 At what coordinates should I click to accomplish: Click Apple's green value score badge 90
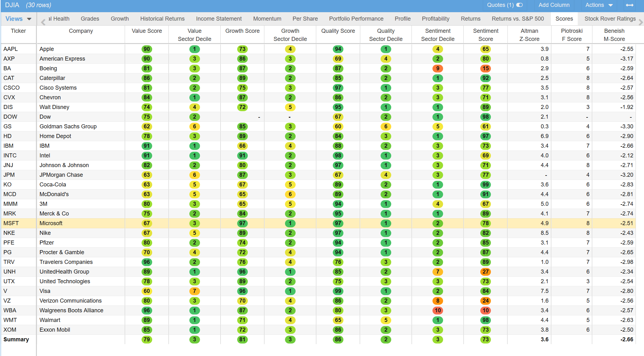147,49
